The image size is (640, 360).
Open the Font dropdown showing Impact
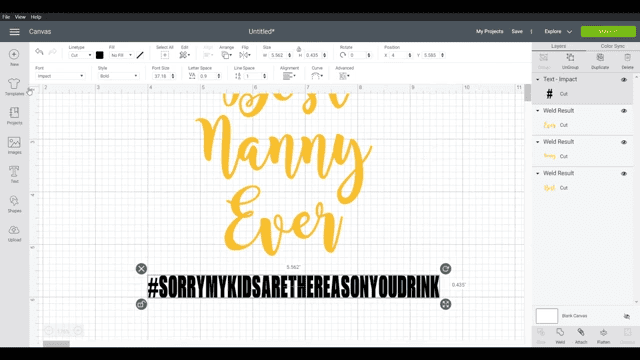[60, 76]
